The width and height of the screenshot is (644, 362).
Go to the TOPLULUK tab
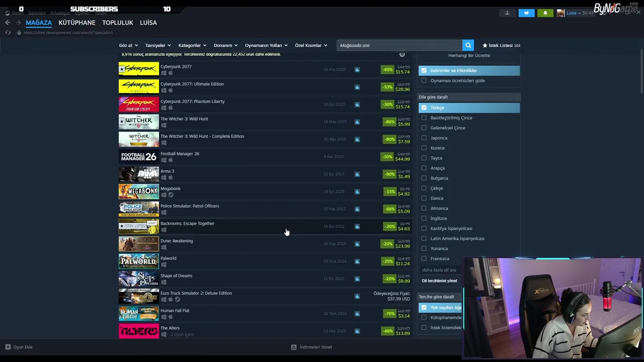118,23
